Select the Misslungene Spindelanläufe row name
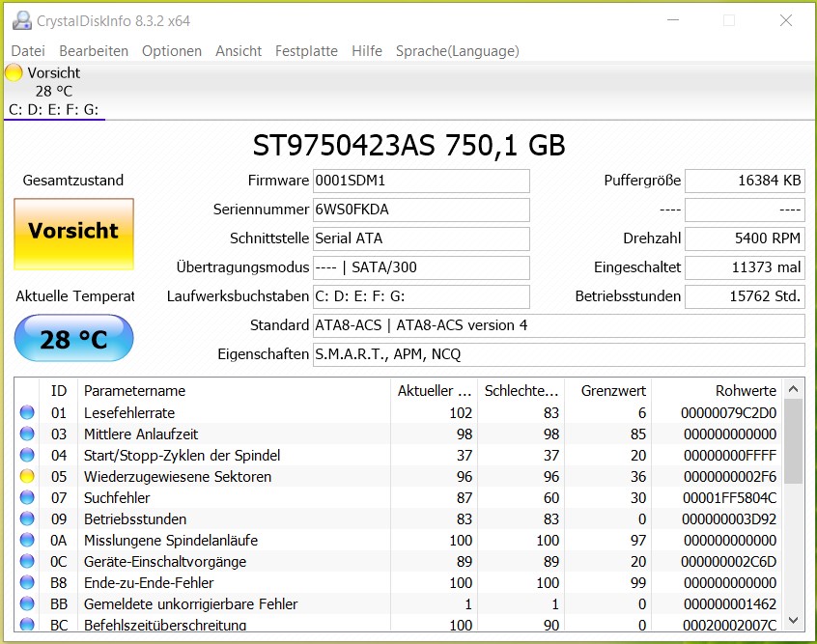This screenshot has height=644, width=817. point(171,541)
